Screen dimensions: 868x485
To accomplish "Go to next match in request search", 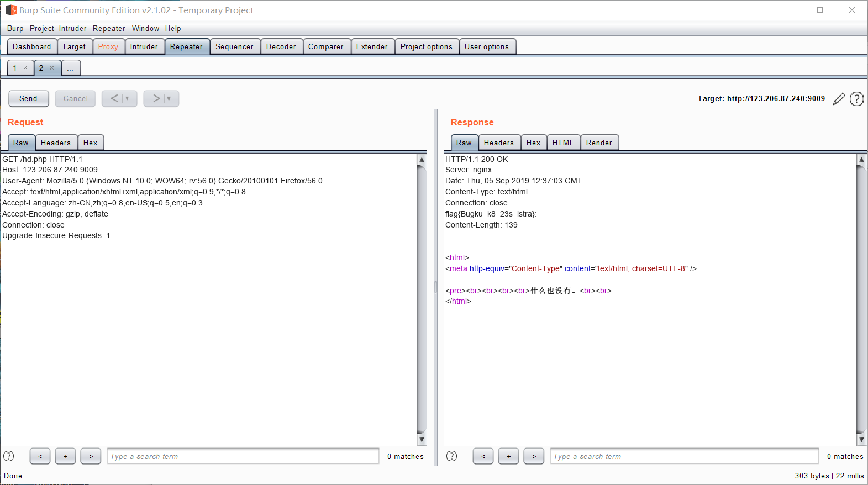I will point(91,456).
